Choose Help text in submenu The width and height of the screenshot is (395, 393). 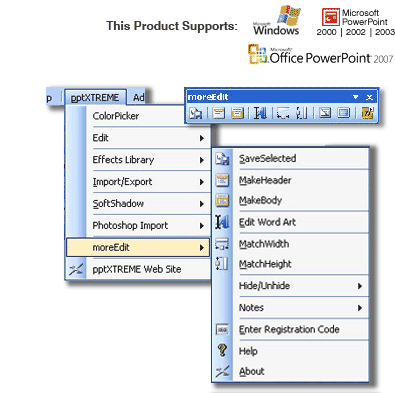tap(248, 351)
